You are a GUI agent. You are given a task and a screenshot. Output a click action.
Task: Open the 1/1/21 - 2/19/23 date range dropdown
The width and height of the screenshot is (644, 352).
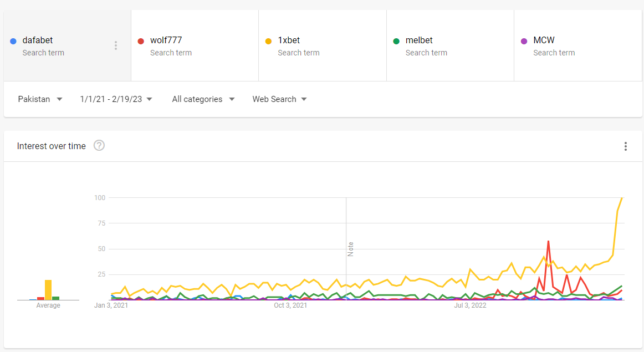[x=116, y=99]
